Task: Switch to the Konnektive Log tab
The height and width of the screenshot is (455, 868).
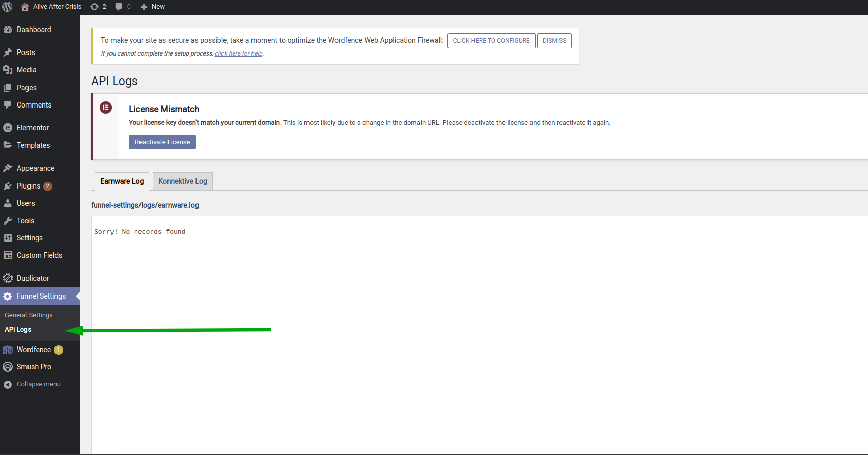Action: [x=183, y=181]
